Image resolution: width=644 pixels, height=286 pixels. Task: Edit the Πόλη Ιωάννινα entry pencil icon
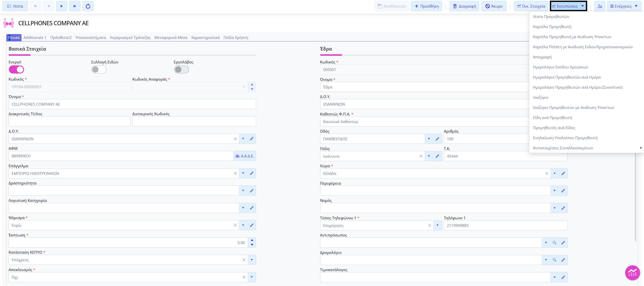[437, 156]
